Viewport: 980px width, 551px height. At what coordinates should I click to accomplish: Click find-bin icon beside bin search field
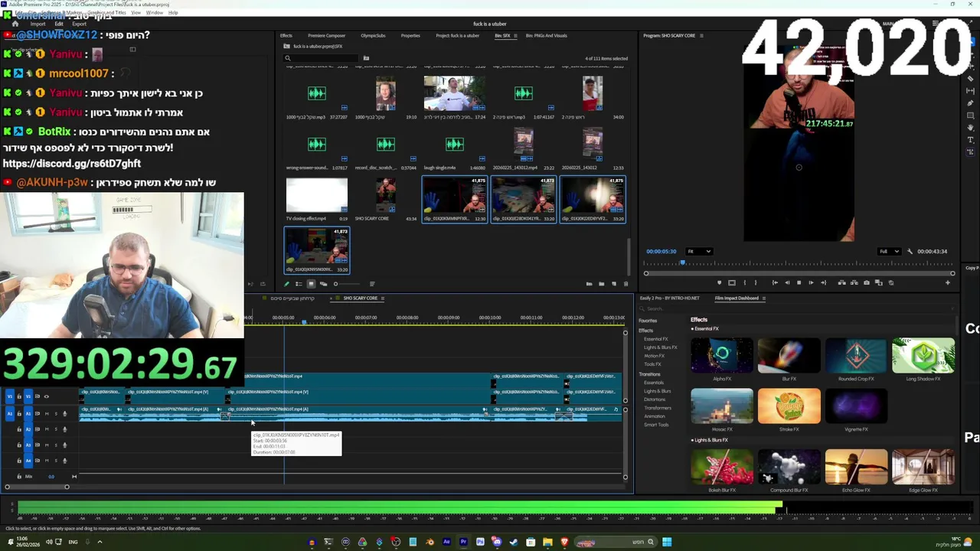[x=366, y=58]
